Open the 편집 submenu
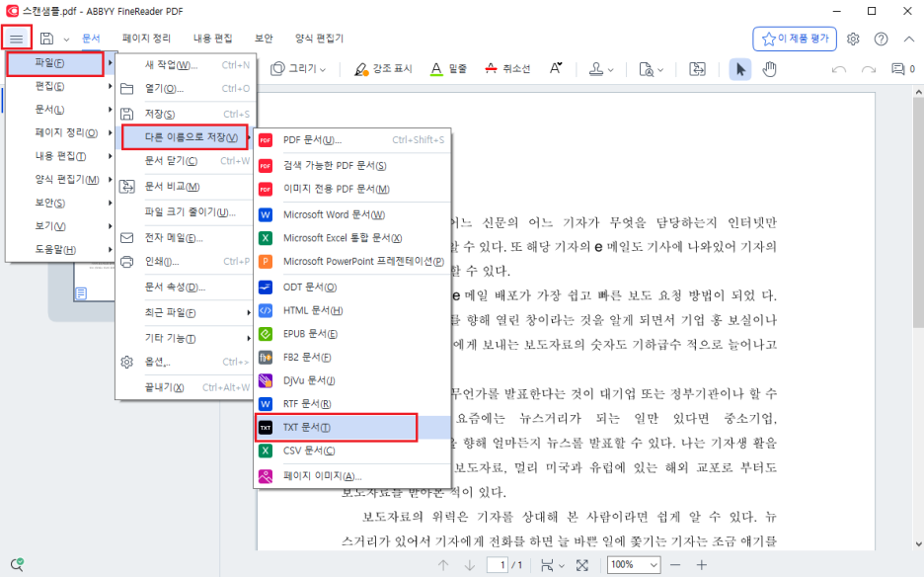The image size is (924, 577). 59,86
